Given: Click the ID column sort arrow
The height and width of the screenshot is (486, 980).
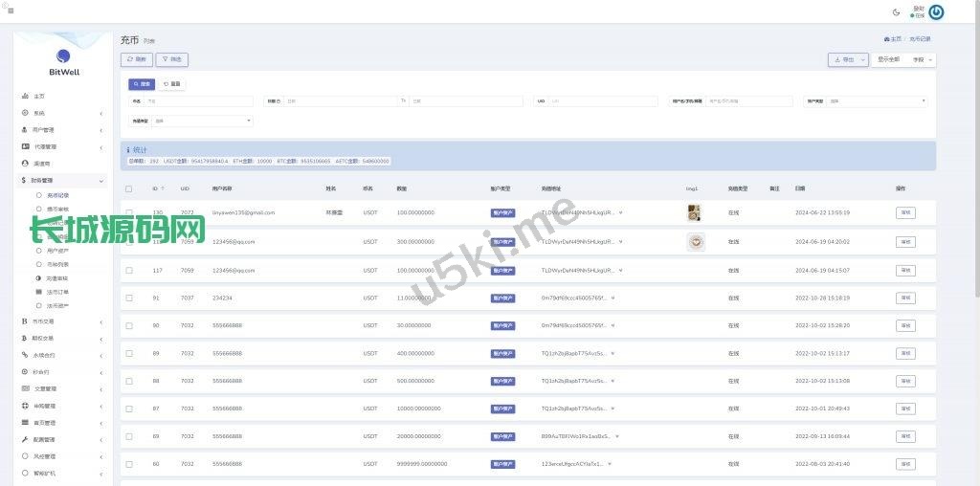Looking at the screenshot, I should pos(164,188).
